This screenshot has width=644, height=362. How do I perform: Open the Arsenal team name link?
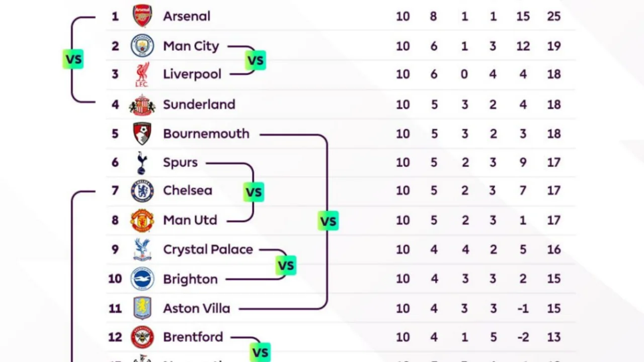click(187, 16)
